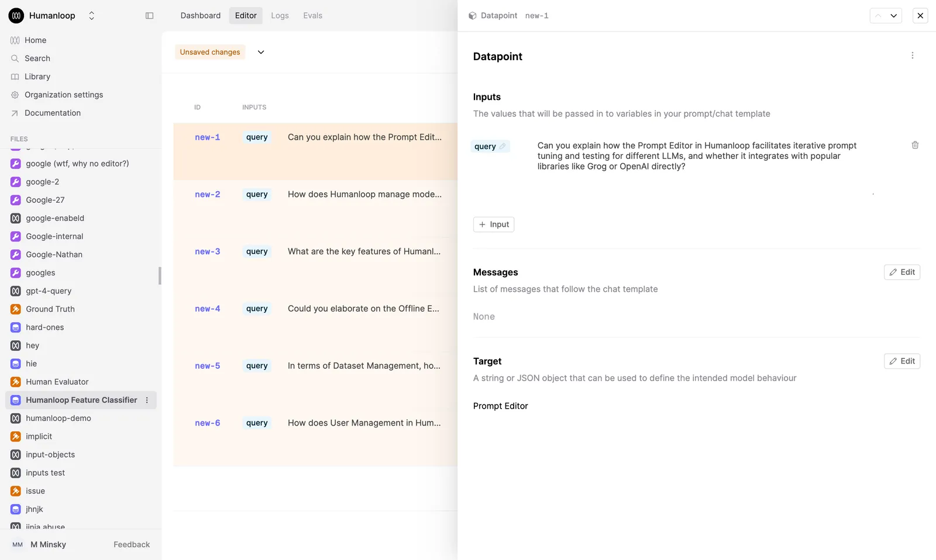Open the Human Evaluator file
Viewport: 936px width, 560px height.
(57, 382)
